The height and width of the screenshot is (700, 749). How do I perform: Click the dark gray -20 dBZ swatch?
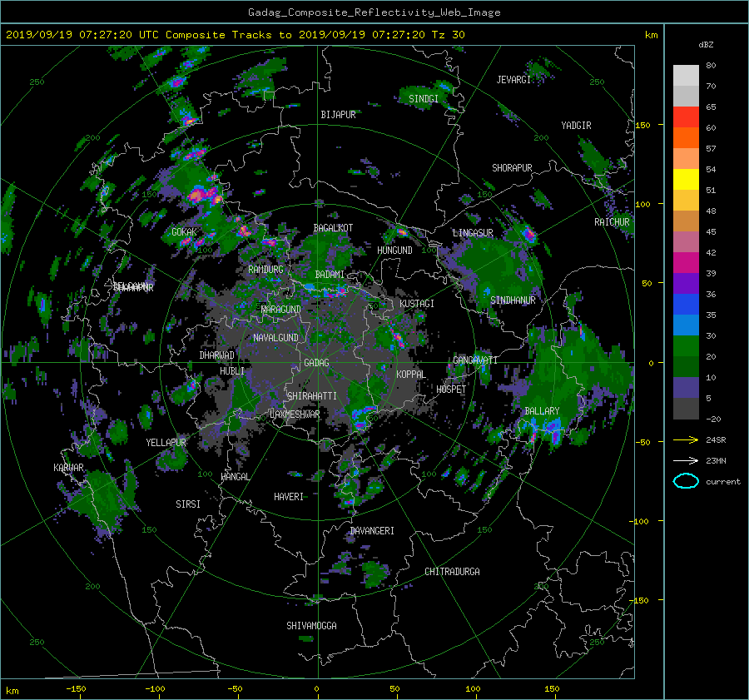click(686, 409)
